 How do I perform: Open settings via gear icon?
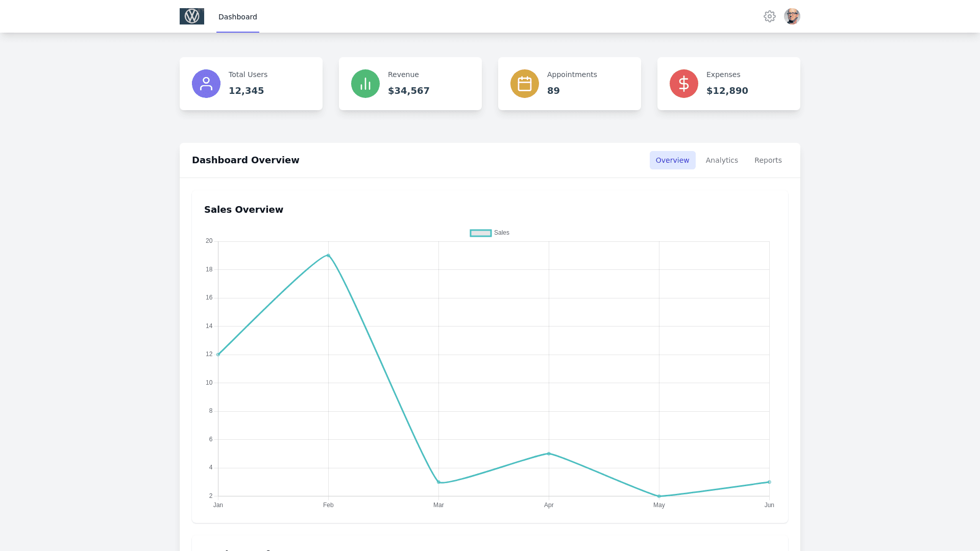pyautogui.click(x=769, y=16)
